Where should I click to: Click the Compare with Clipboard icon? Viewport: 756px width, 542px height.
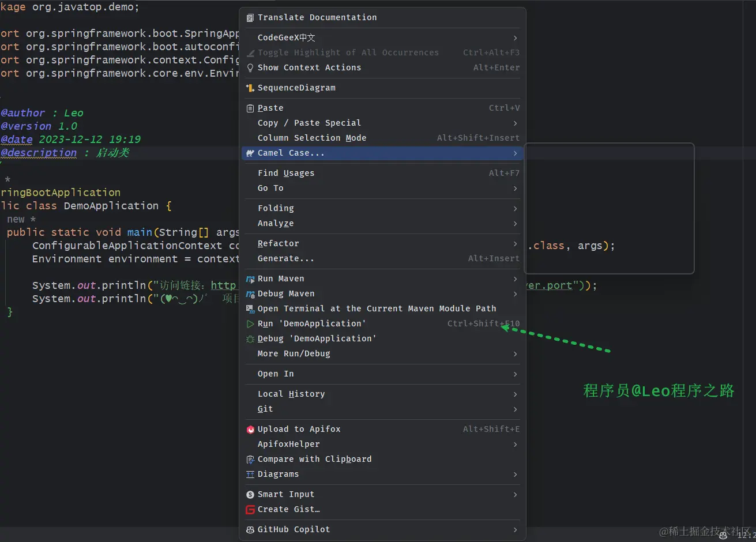coord(250,459)
